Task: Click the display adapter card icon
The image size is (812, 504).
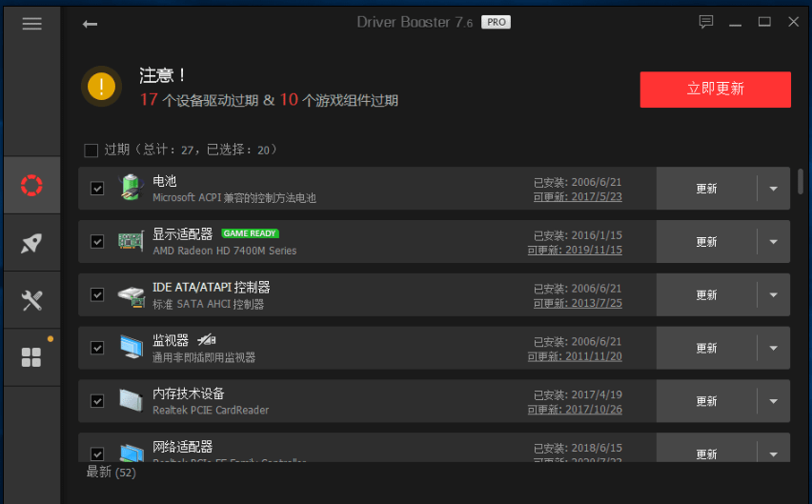Action: click(x=131, y=241)
